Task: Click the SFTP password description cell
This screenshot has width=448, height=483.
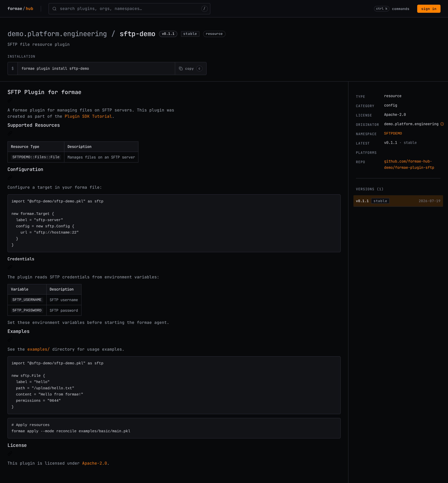Action: coord(64,311)
